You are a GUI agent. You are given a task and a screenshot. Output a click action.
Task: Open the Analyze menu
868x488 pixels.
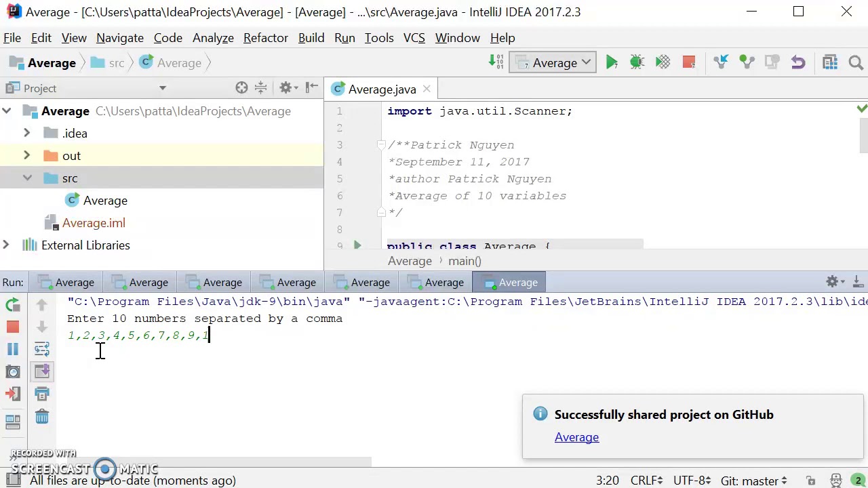(x=213, y=38)
